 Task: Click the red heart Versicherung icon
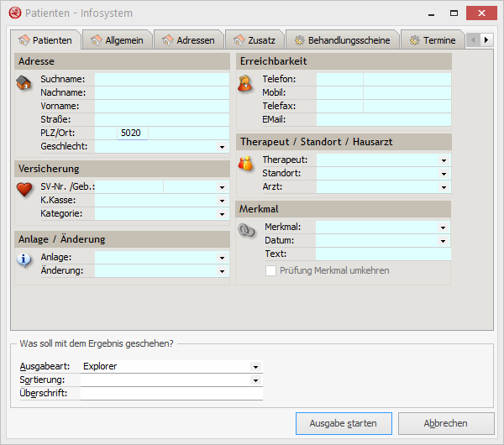tap(24, 190)
